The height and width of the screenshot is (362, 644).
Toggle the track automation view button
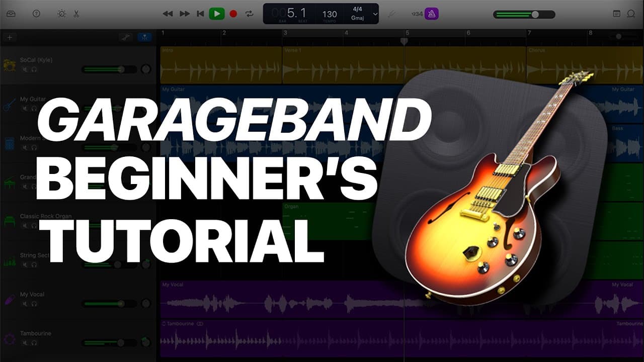[x=126, y=37]
